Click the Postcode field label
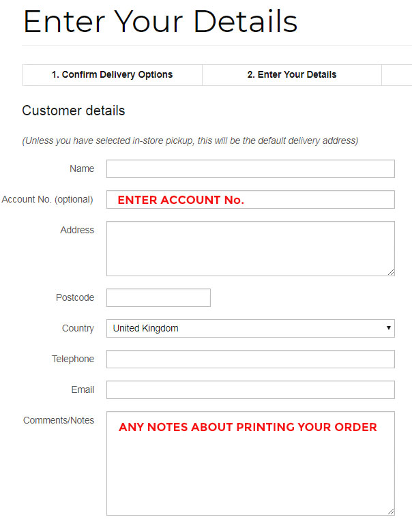Image resolution: width=412 pixels, height=532 pixels. (x=75, y=298)
